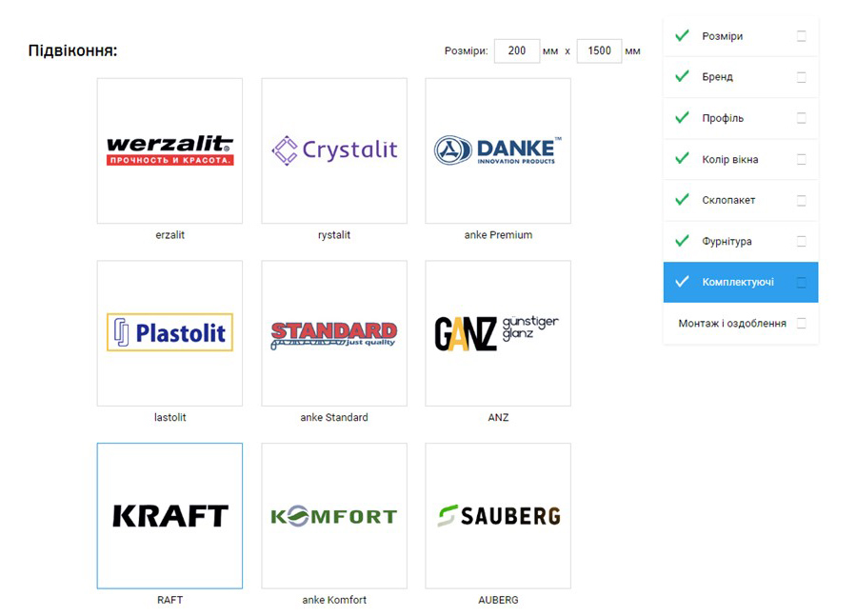This screenshot has width=857, height=616.
Task: Pick the Danke Premium logo tile
Action: 498,150
